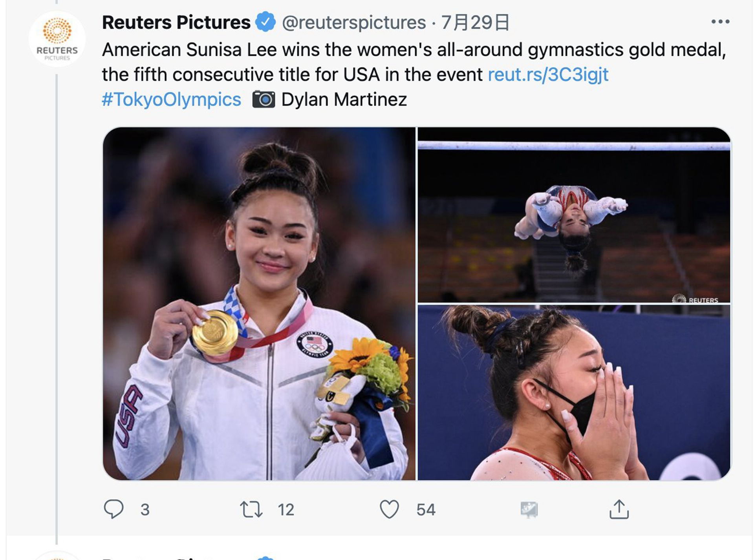Like the tweet with the heart icon
This screenshot has width=754, height=560.
(389, 509)
